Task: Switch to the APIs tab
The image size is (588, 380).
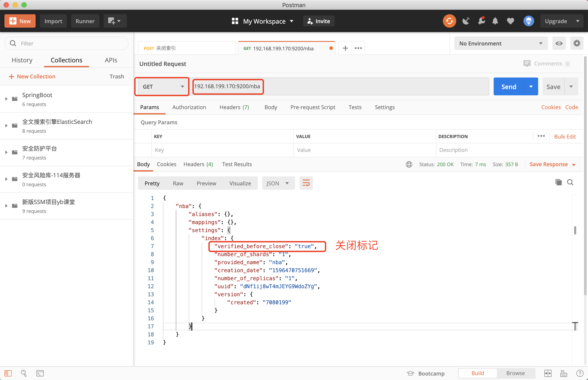Action: click(111, 60)
